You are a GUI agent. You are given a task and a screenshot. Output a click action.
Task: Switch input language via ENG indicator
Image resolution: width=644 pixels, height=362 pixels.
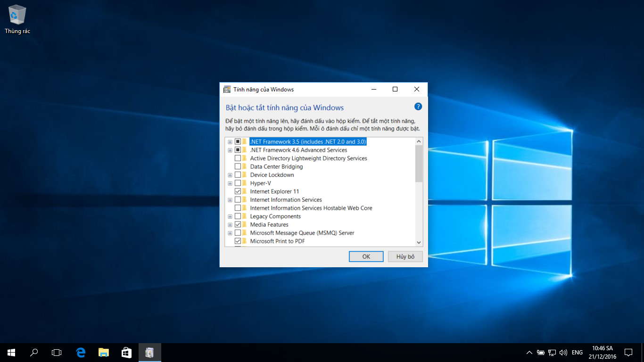[x=577, y=352]
